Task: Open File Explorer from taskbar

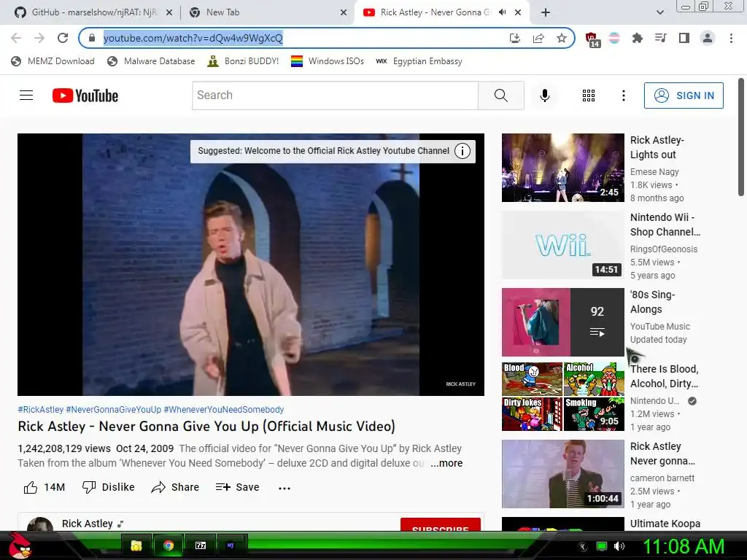Action: click(x=136, y=545)
